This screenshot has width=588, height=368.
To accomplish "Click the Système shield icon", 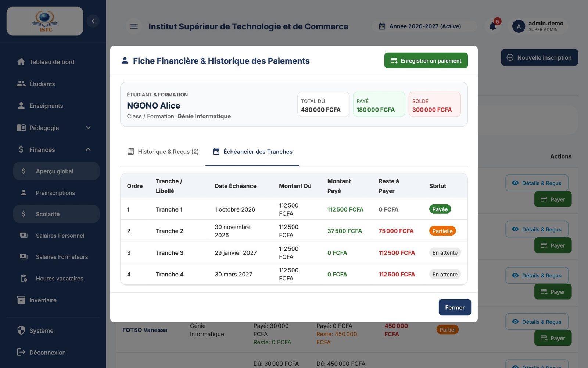I will click(x=21, y=330).
